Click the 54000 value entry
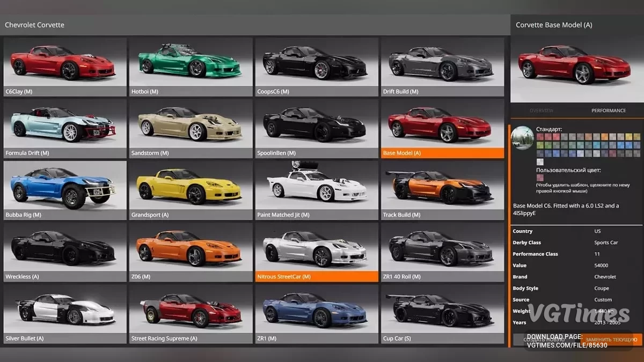Screen dimensions: 644x362 pyautogui.click(x=601, y=265)
